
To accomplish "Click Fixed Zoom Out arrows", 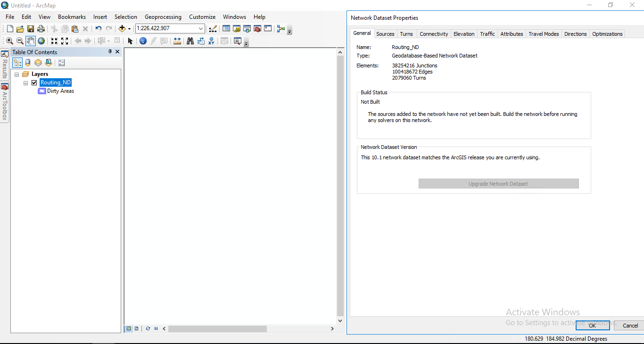I will 65,41.
